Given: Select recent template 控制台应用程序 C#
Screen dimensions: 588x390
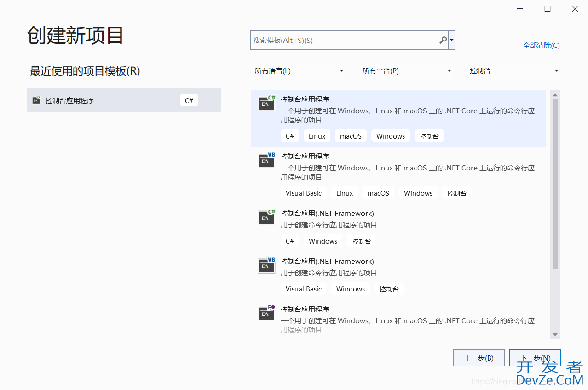Looking at the screenshot, I should point(124,100).
